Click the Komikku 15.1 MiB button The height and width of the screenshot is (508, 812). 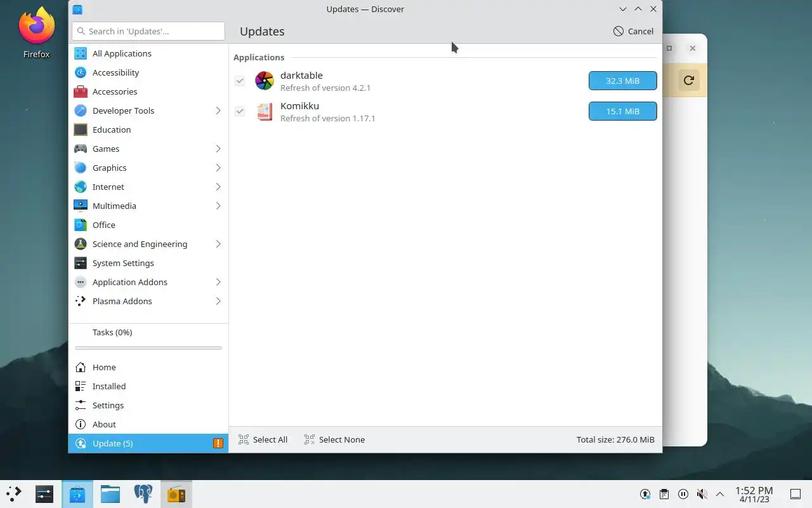pyautogui.click(x=622, y=111)
